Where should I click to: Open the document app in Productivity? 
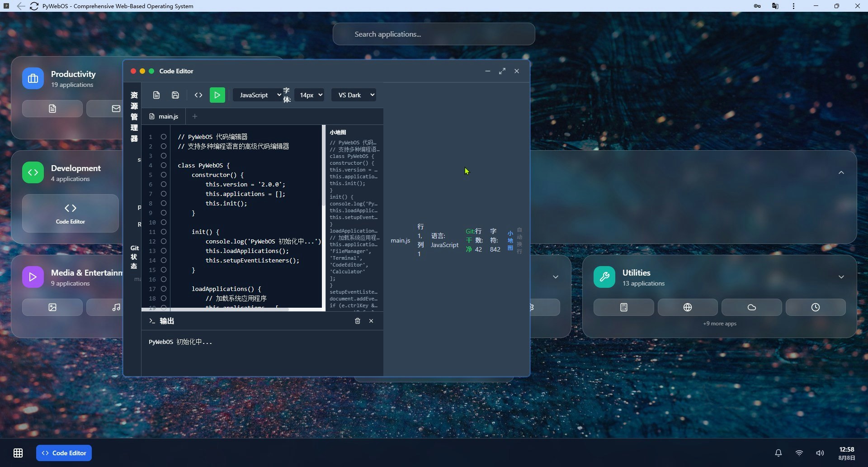[x=52, y=109]
